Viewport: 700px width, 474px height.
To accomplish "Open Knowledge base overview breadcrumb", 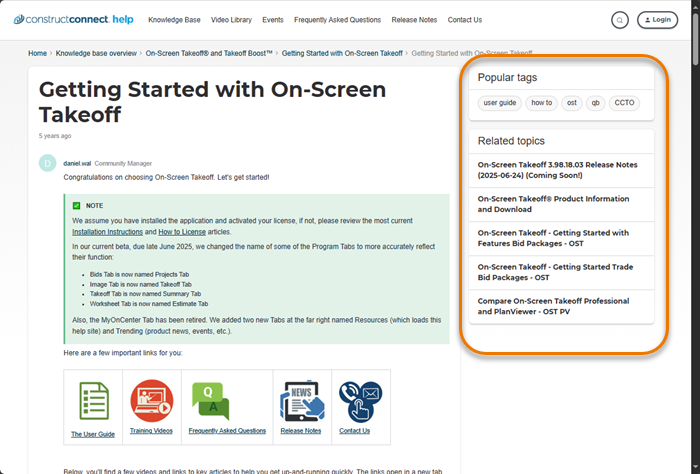I will point(96,54).
